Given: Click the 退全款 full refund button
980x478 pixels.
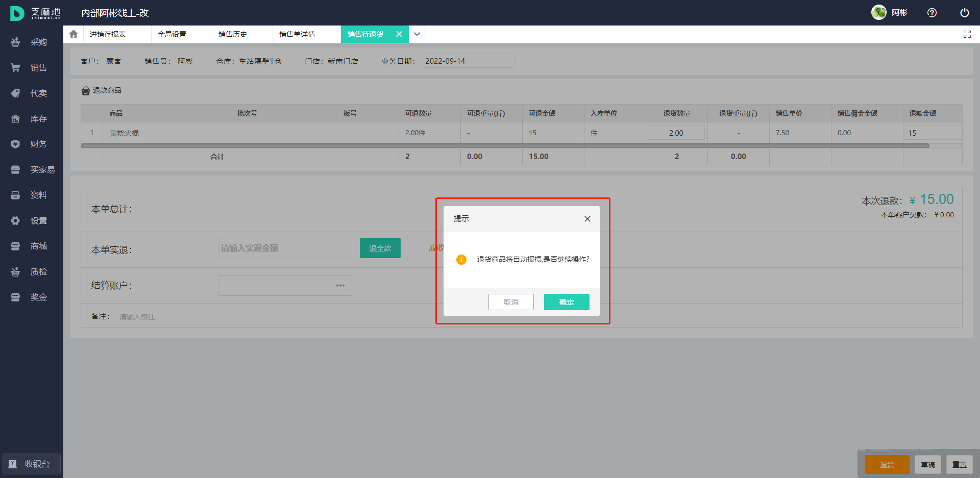Looking at the screenshot, I should (x=380, y=248).
